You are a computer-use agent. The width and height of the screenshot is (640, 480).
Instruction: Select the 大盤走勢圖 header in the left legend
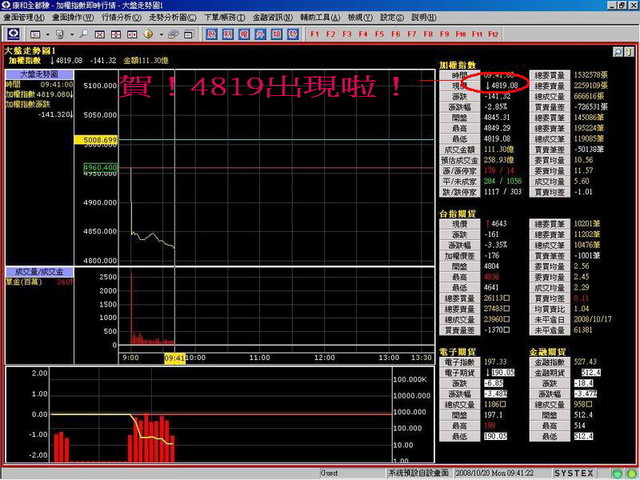point(39,74)
